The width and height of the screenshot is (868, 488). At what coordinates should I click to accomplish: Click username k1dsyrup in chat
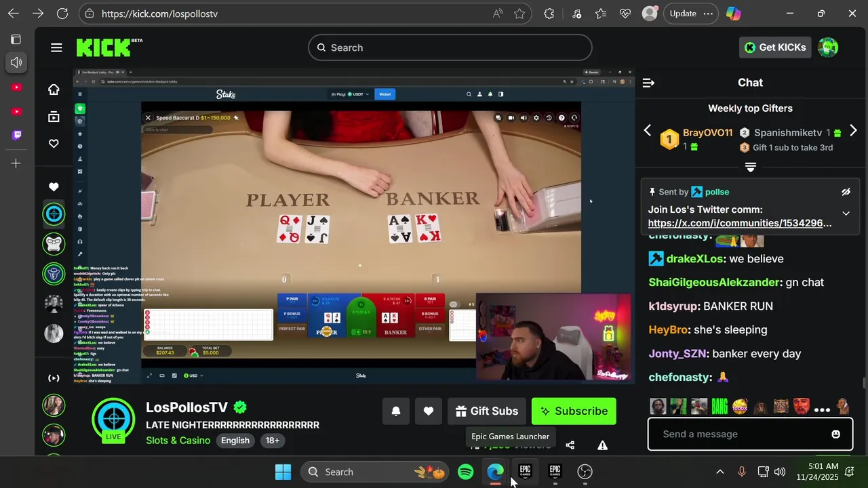tap(673, 306)
